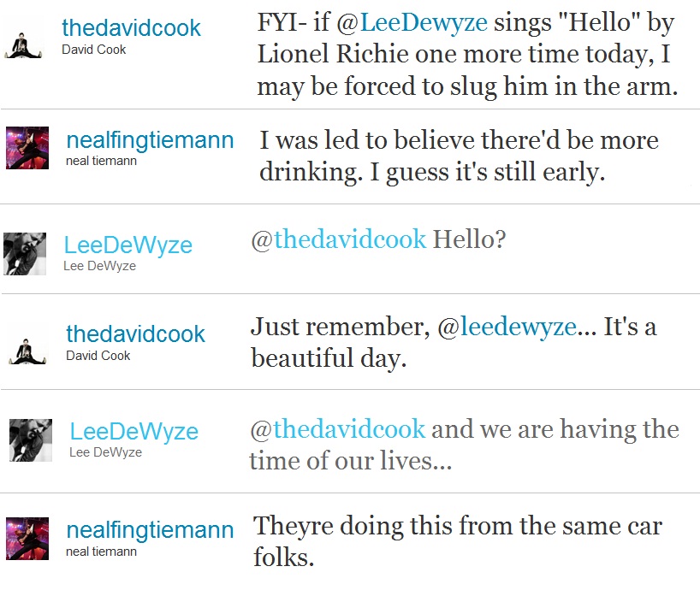Click neal tiemann's avatar beside the 'same car' tweet
The width and height of the screenshot is (700, 590).
[27, 538]
